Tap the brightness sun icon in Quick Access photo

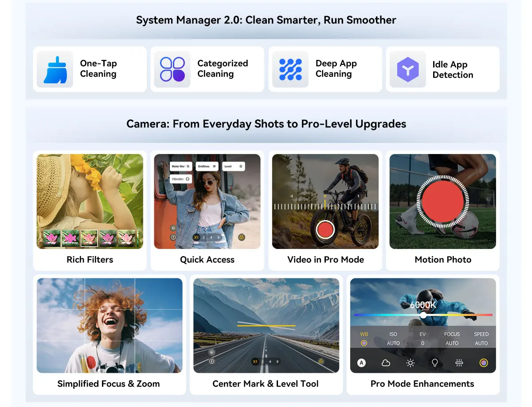click(172, 228)
